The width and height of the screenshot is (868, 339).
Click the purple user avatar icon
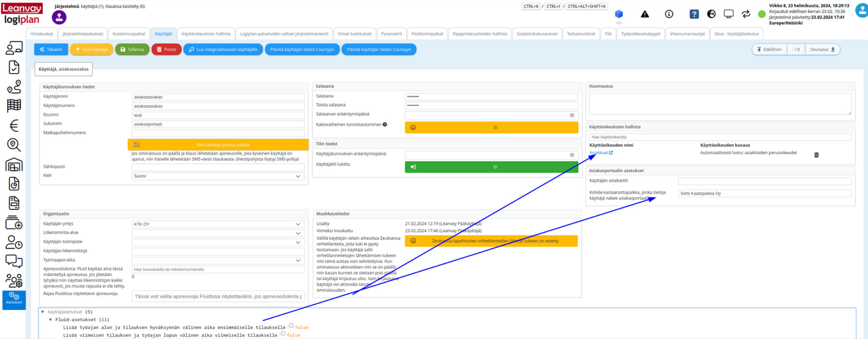coord(59,17)
